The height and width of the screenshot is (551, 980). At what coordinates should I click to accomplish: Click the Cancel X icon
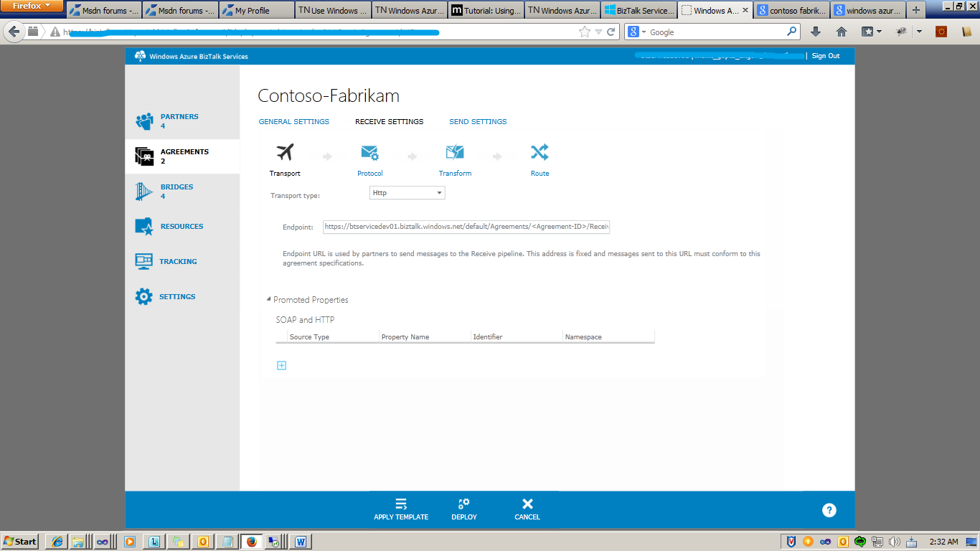(527, 504)
